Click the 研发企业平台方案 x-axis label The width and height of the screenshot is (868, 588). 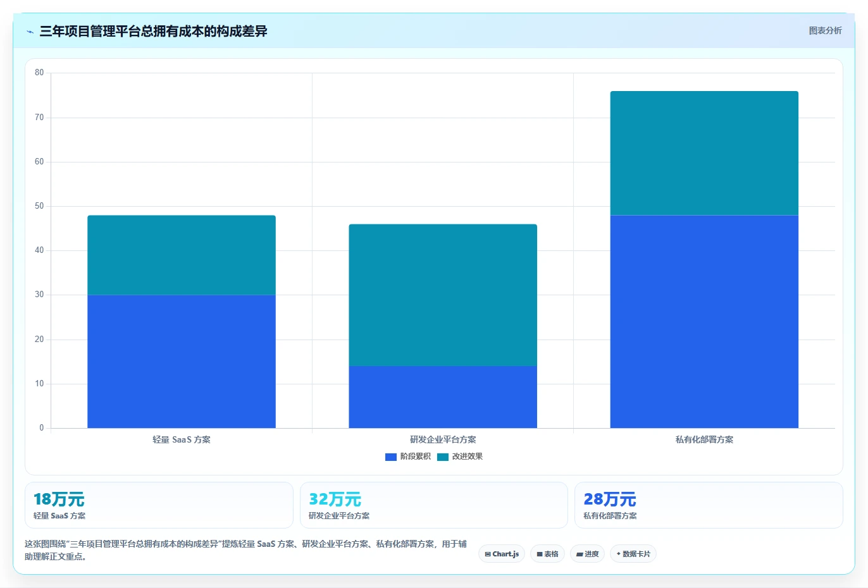point(443,439)
